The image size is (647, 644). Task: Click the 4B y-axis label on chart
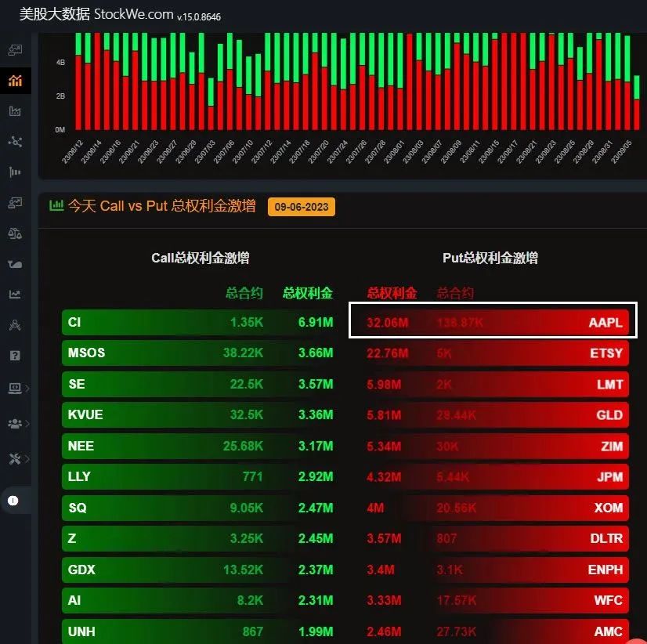pyautogui.click(x=60, y=63)
